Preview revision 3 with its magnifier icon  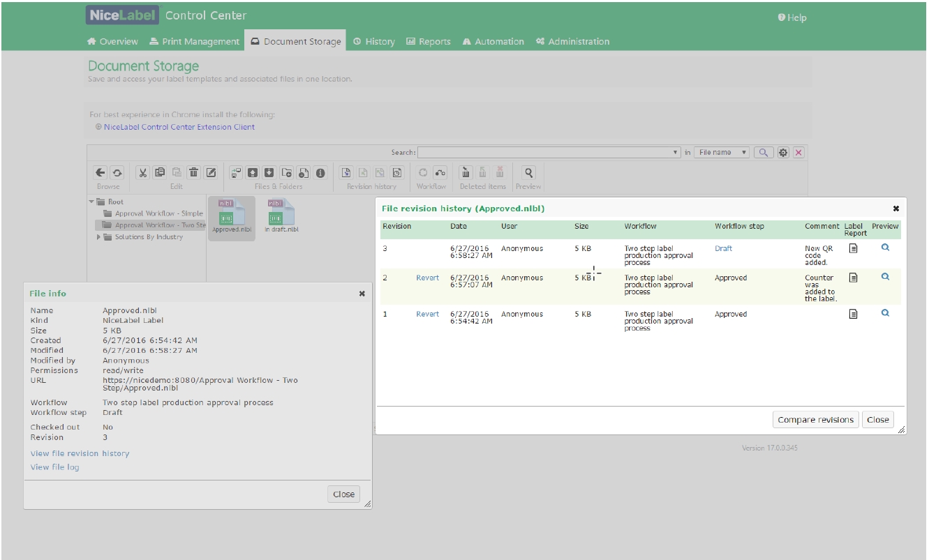coord(886,248)
